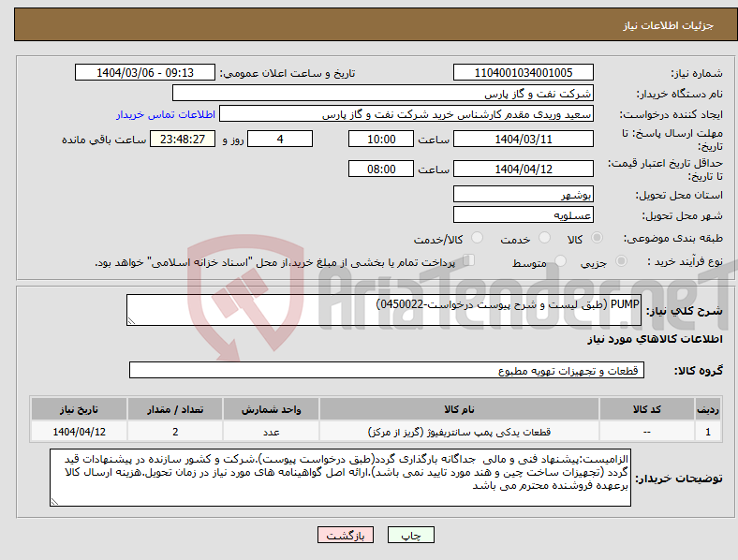
Task: Click the price validity date field 1404/04/12
Action: click(524, 169)
